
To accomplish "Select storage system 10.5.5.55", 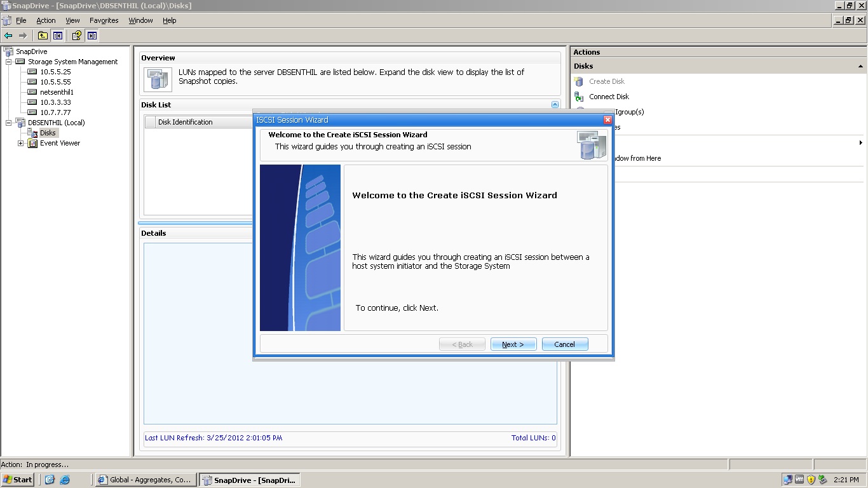I will pos(55,82).
